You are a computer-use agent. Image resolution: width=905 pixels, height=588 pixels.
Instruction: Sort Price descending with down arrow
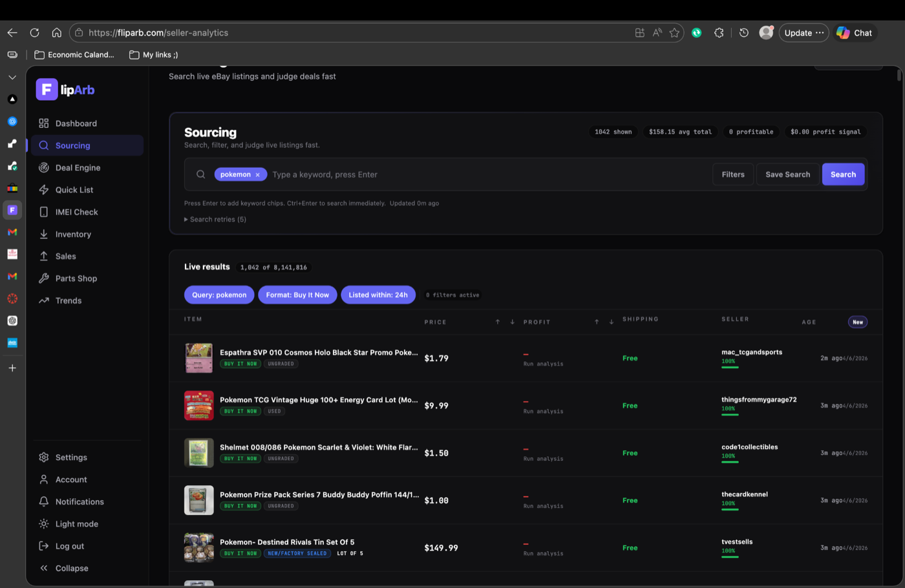click(x=512, y=322)
